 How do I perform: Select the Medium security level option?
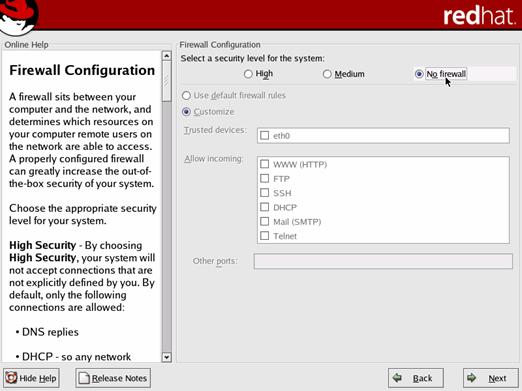327,74
